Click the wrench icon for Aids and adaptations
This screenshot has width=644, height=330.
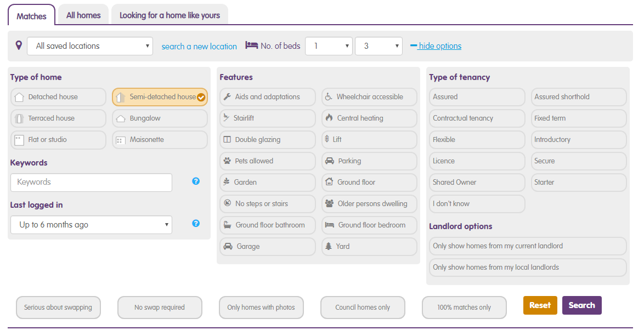pyautogui.click(x=227, y=97)
